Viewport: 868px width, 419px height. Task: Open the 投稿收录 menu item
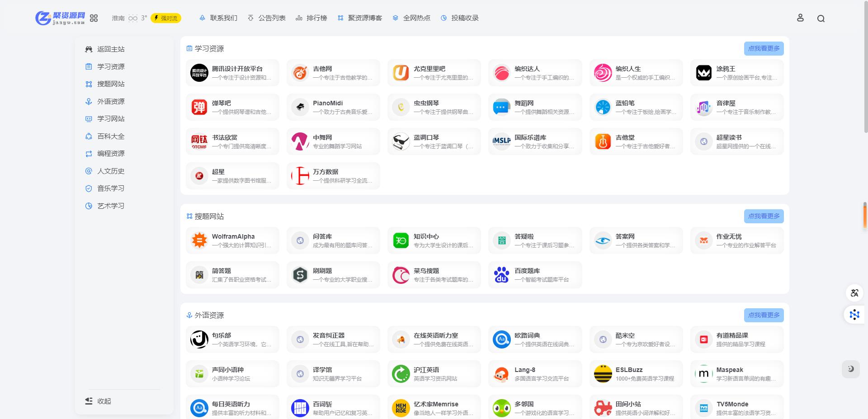pyautogui.click(x=460, y=18)
